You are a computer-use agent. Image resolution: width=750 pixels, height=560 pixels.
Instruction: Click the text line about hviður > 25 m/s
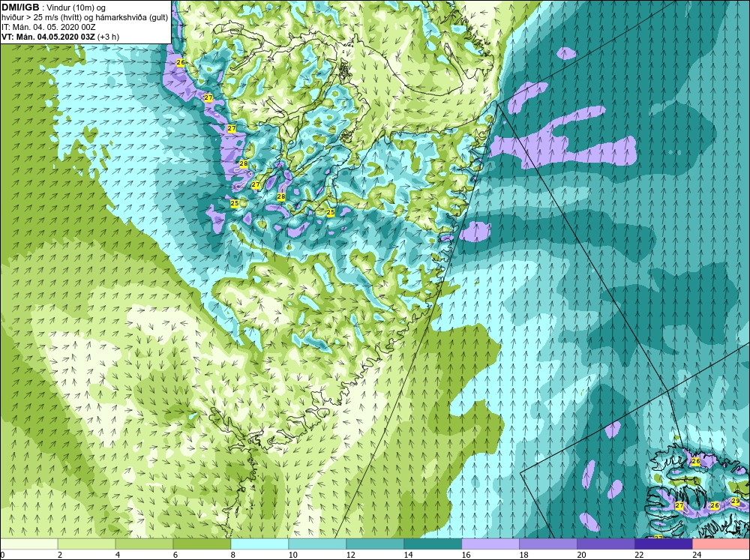(85, 17)
